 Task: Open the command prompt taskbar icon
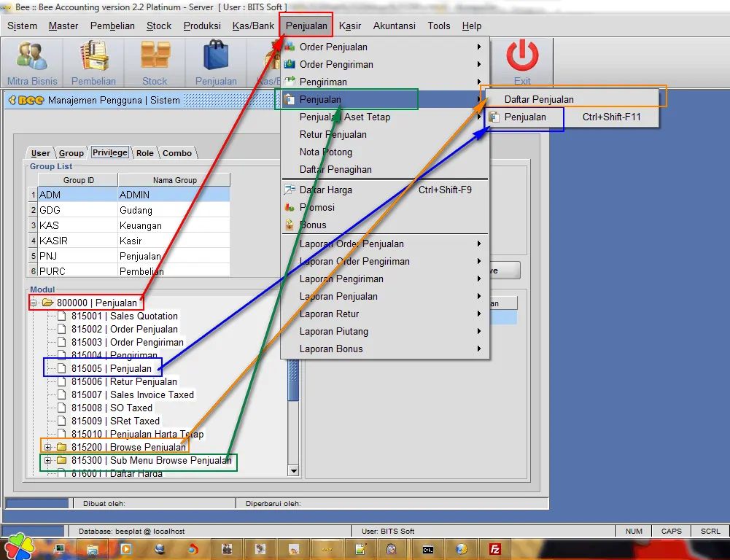pos(428,550)
